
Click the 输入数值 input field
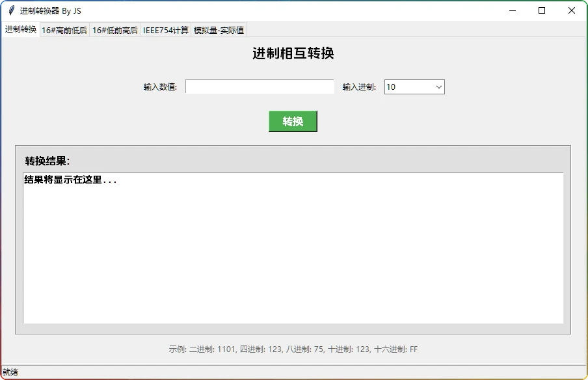260,87
